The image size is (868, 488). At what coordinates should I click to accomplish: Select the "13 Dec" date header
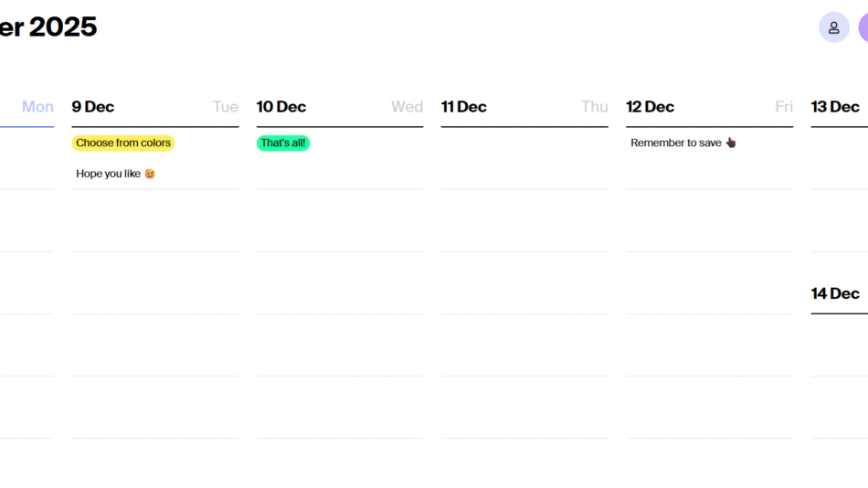click(835, 107)
